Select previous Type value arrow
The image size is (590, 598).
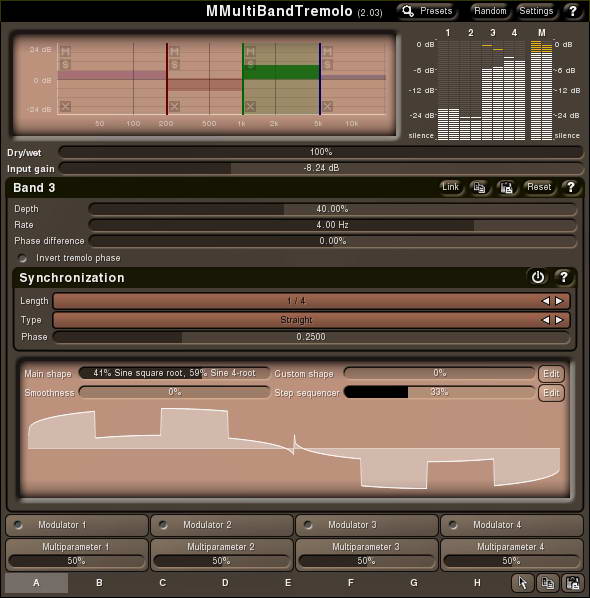pos(545,320)
